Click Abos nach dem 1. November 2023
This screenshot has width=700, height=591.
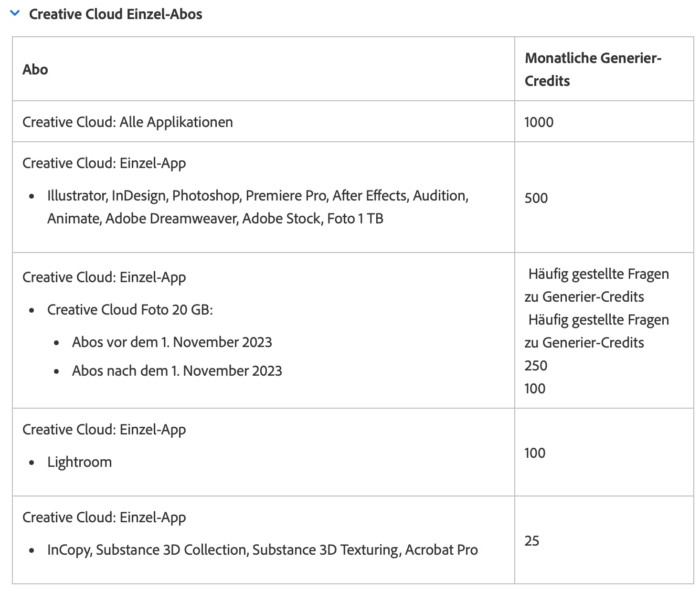177,371
